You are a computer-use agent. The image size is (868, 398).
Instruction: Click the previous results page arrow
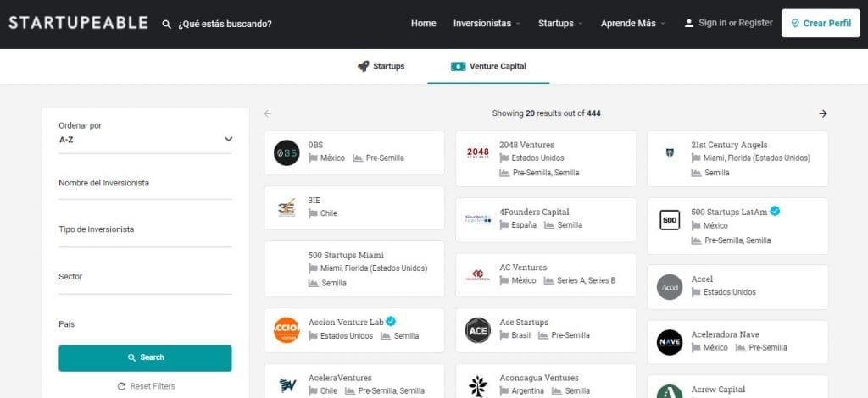click(x=268, y=113)
